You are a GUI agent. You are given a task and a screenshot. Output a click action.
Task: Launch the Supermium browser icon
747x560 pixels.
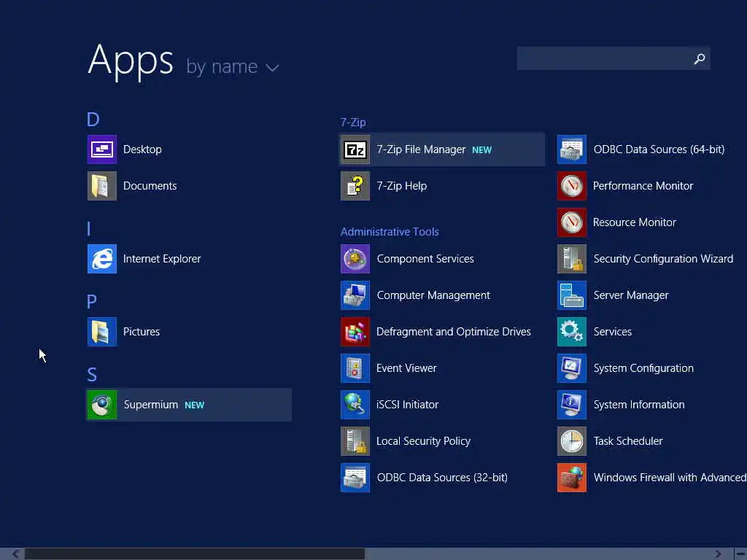[102, 405]
